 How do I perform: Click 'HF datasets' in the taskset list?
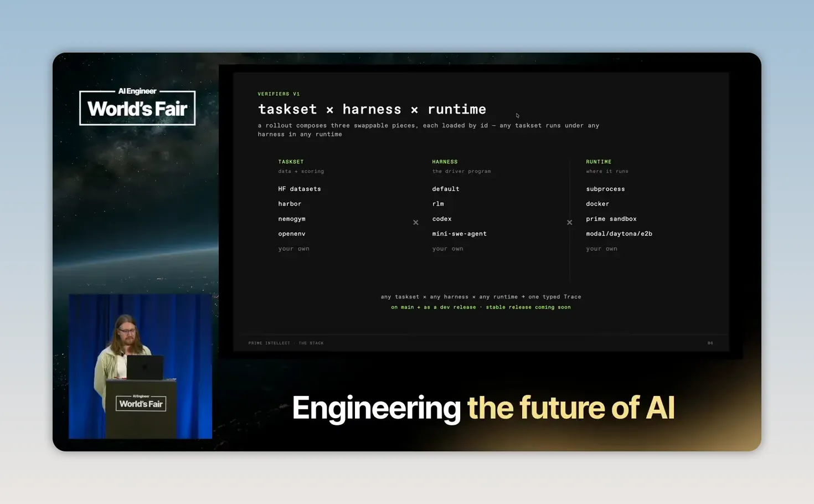pyautogui.click(x=300, y=189)
